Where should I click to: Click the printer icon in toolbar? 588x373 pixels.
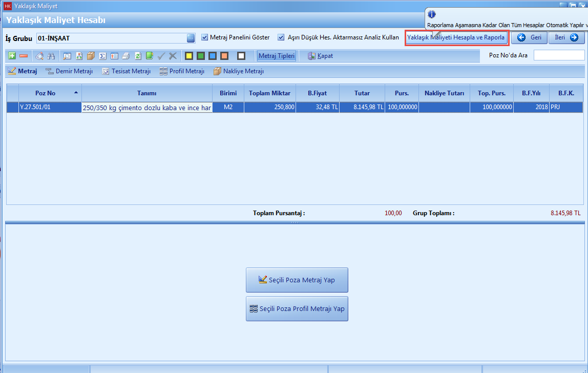[x=125, y=56]
